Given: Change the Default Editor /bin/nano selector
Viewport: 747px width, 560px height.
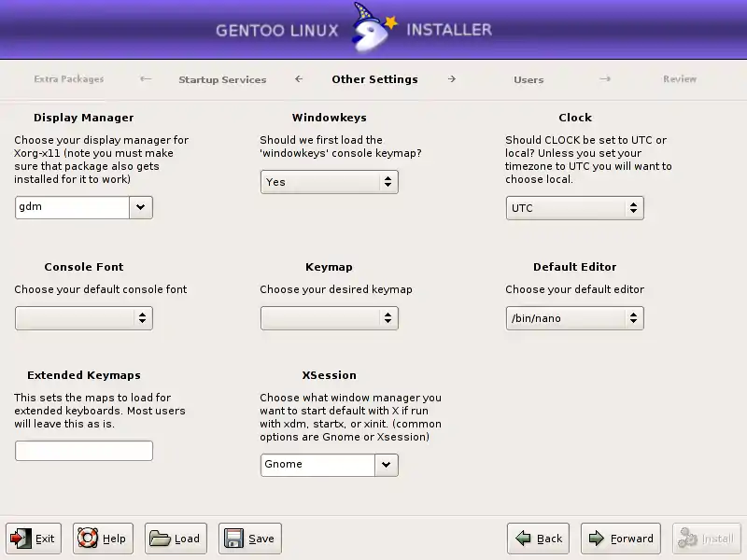Looking at the screenshot, I should click(574, 318).
